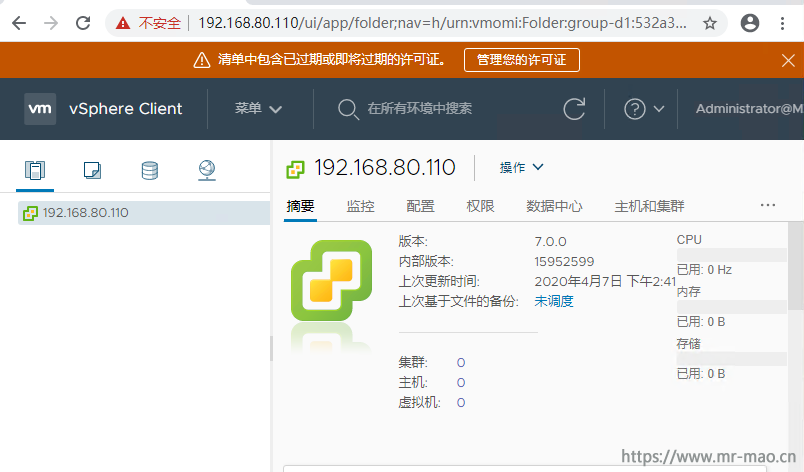
Task: Click vCenter icon next to title
Action: click(x=295, y=169)
